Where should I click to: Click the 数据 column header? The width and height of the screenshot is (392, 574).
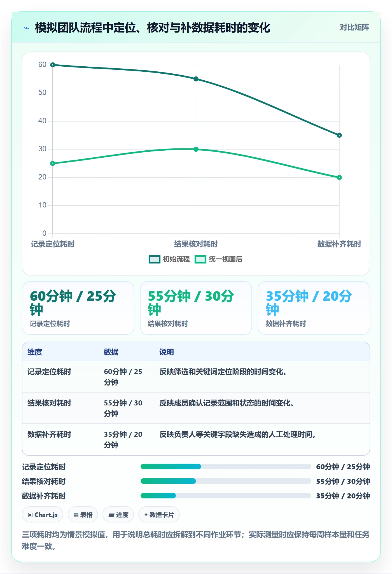coord(111,352)
